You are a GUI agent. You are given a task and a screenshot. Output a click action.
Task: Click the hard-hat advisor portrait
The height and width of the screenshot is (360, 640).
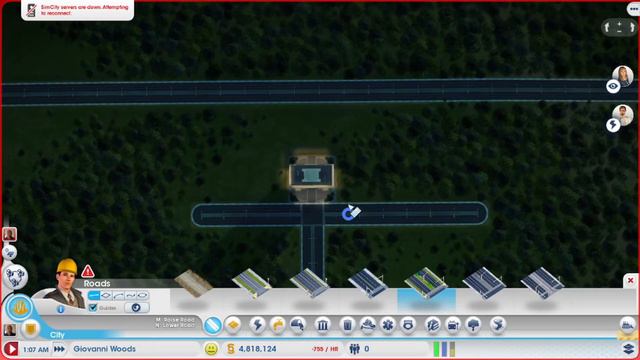point(65,284)
